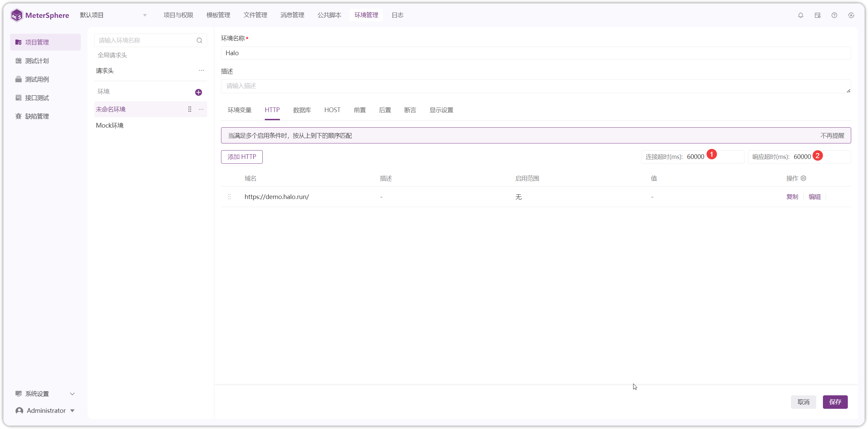
Task: Click the search magnifier in the environment name field
Action: click(x=200, y=40)
